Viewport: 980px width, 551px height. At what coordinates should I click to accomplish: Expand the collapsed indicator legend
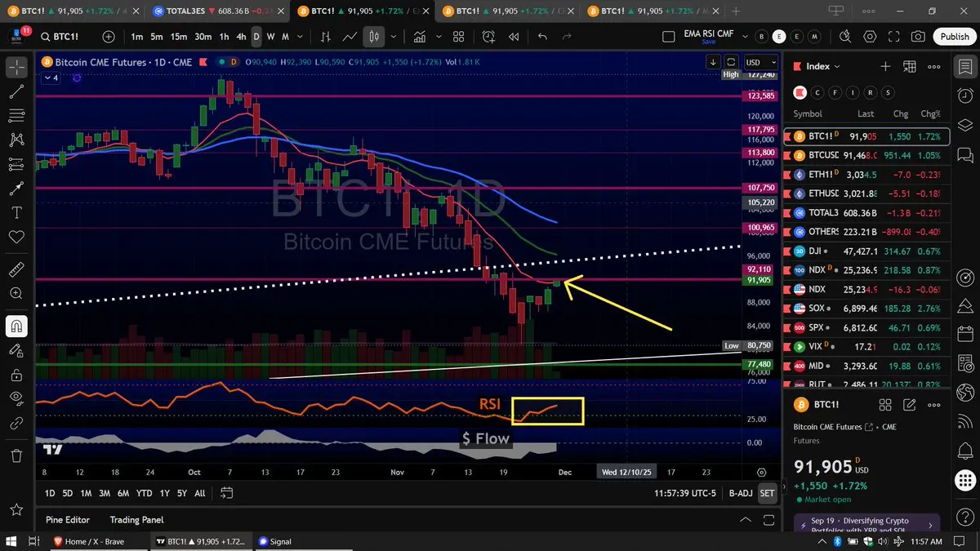tap(51, 78)
